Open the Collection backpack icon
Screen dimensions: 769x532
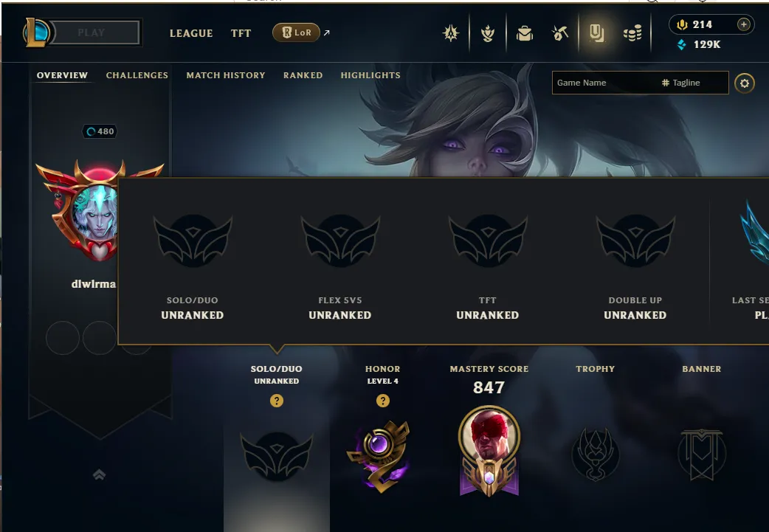coord(524,33)
